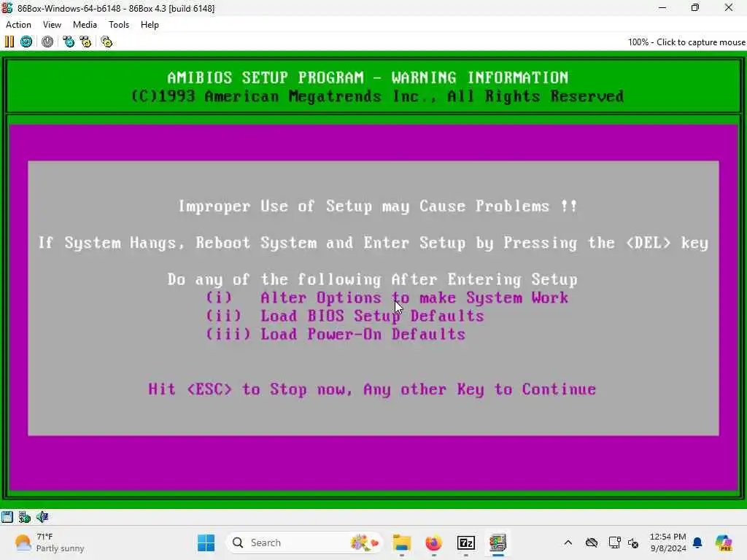This screenshot has width=747, height=560.
Task: Click "Improper Use of Setup" warning text
Action: 275,206
